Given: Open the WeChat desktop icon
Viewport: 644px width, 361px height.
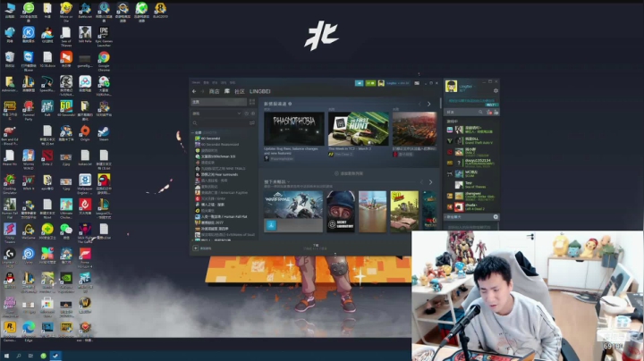Looking at the screenshot, I should 65,231.
